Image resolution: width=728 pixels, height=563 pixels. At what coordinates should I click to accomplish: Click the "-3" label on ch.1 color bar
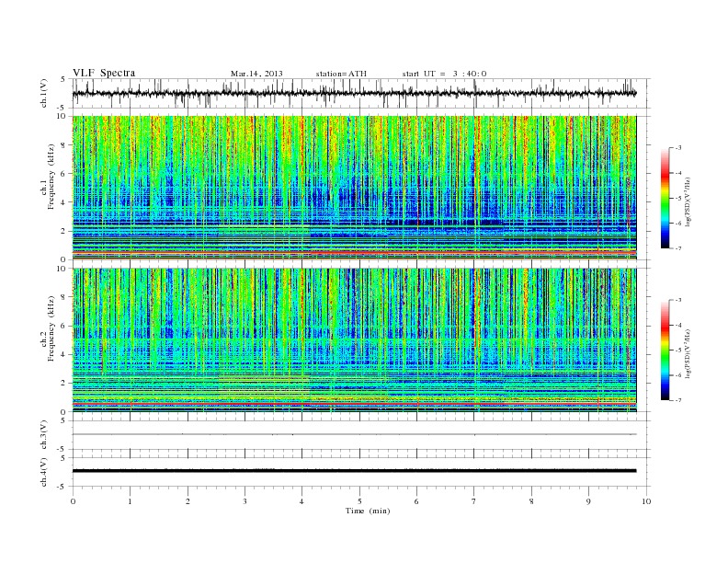pos(678,148)
